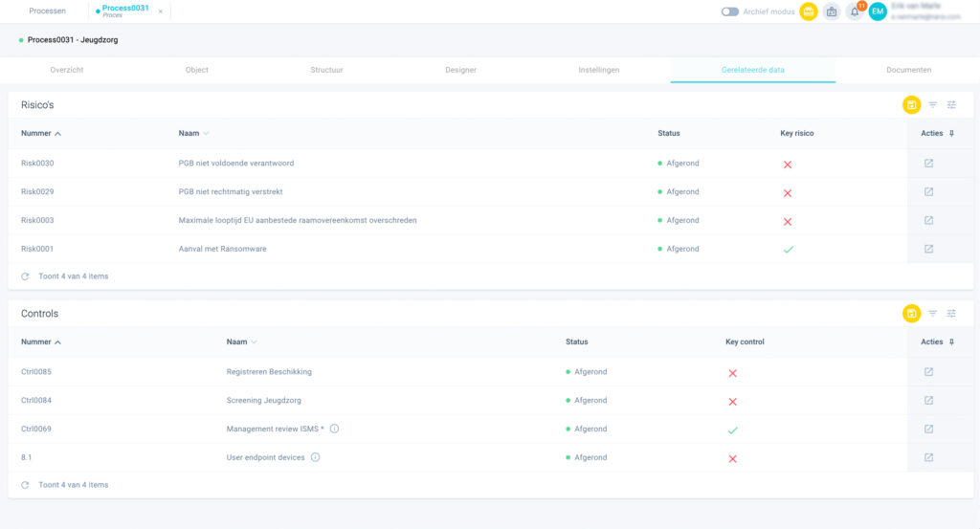Open column settings icon in Controls panel

[951, 313]
